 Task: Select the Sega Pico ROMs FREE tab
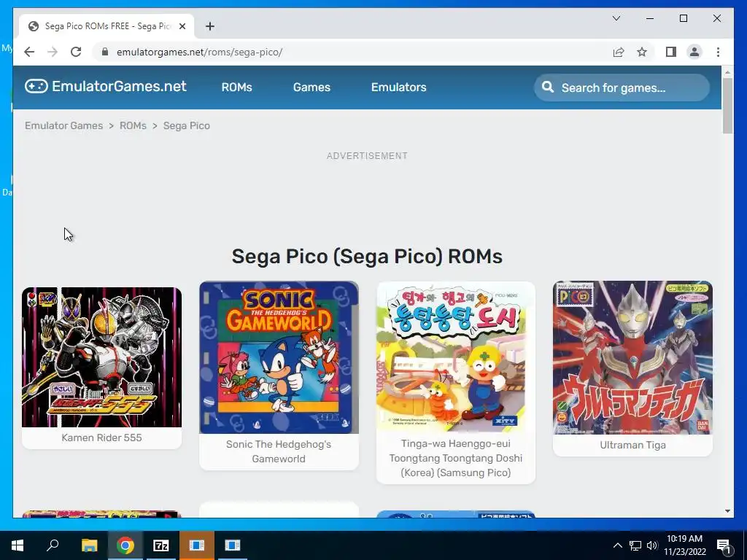[x=107, y=26]
